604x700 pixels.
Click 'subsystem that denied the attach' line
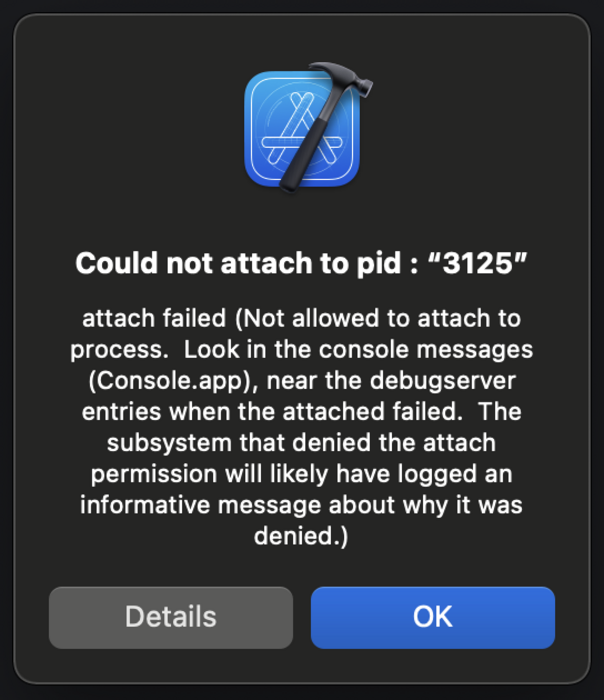301,443
